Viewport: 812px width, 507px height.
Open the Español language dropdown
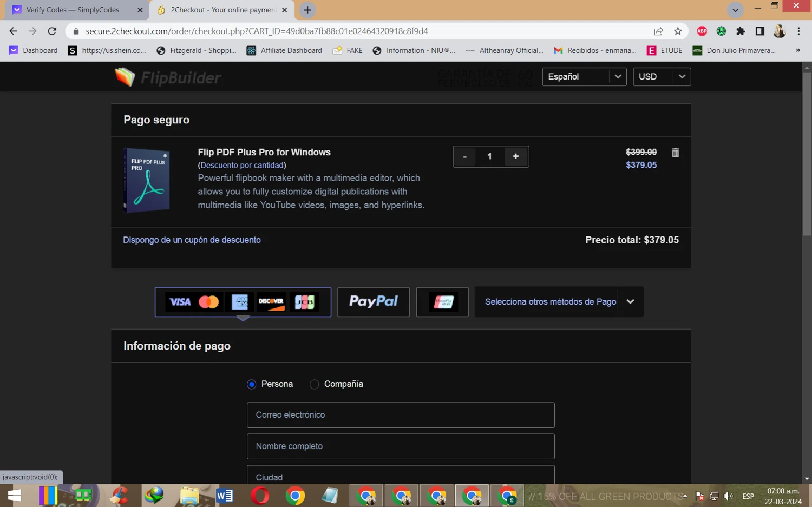584,77
